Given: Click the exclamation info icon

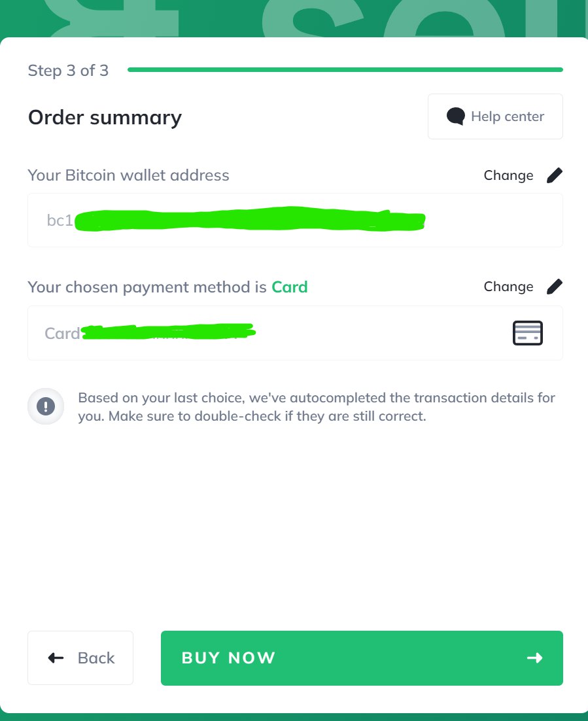Looking at the screenshot, I should coord(46,406).
